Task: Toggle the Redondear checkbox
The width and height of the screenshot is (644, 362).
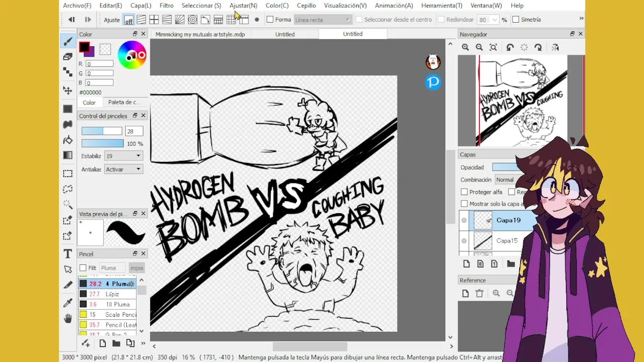Action: point(441,20)
